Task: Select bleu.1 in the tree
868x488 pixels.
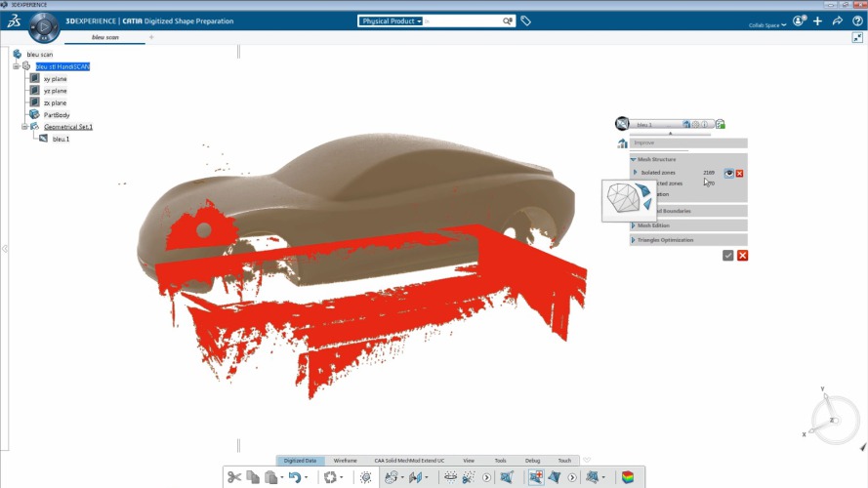Action: 61,139
